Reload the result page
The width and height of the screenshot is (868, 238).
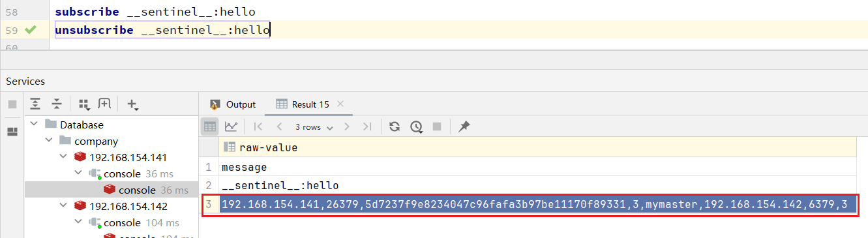click(x=394, y=126)
